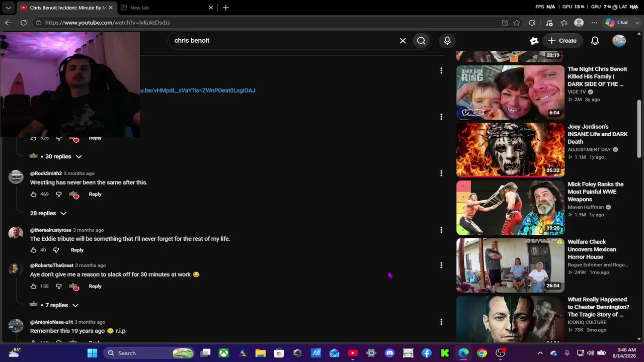This screenshot has height=362, width=644.
Task: Open File Explorer from the taskbar
Action: tap(260, 353)
